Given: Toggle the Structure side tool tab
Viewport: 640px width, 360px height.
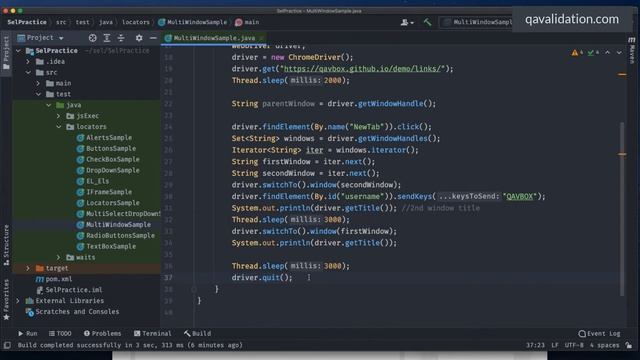Looking at the screenshot, I should click(6, 246).
